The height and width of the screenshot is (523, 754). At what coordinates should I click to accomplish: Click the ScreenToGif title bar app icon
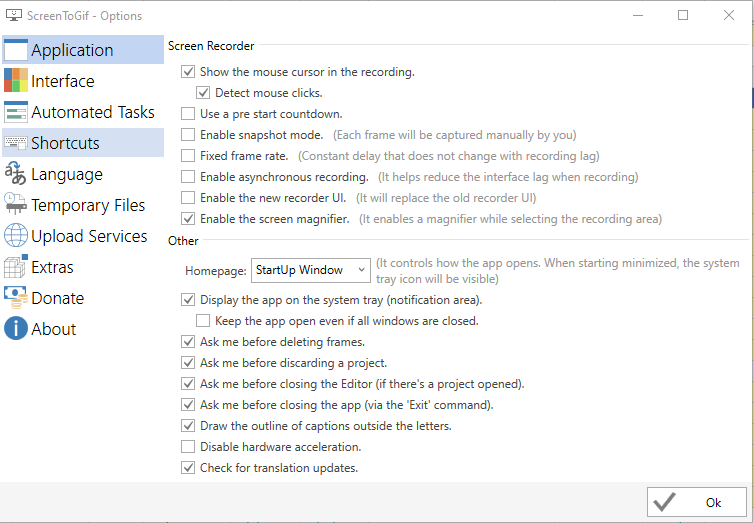(x=13, y=15)
